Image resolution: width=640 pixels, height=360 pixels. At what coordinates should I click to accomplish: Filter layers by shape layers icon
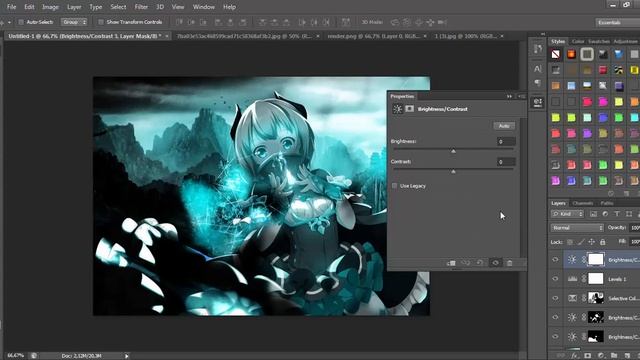click(629, 214)
